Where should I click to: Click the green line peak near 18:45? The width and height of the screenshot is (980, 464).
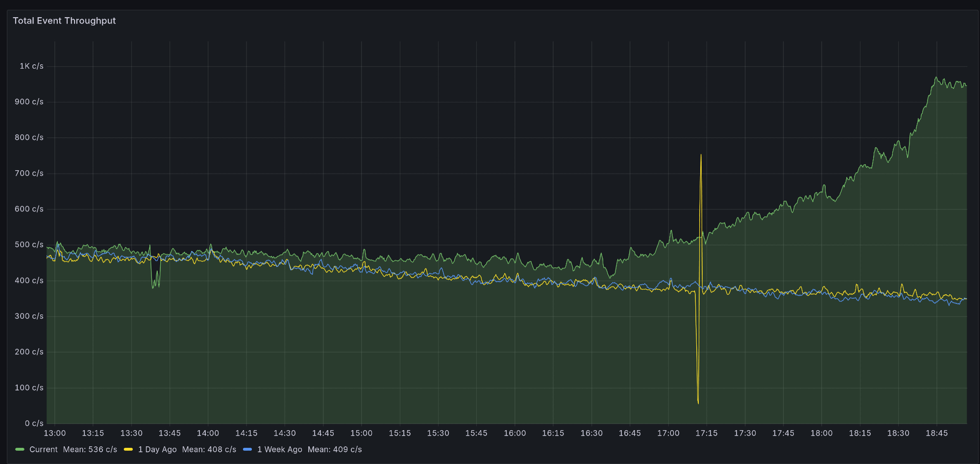coord(936,77)
